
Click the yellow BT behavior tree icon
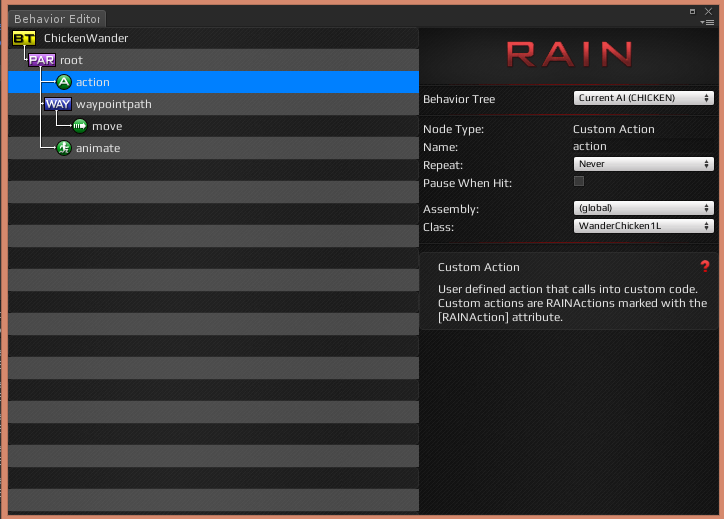24,38
